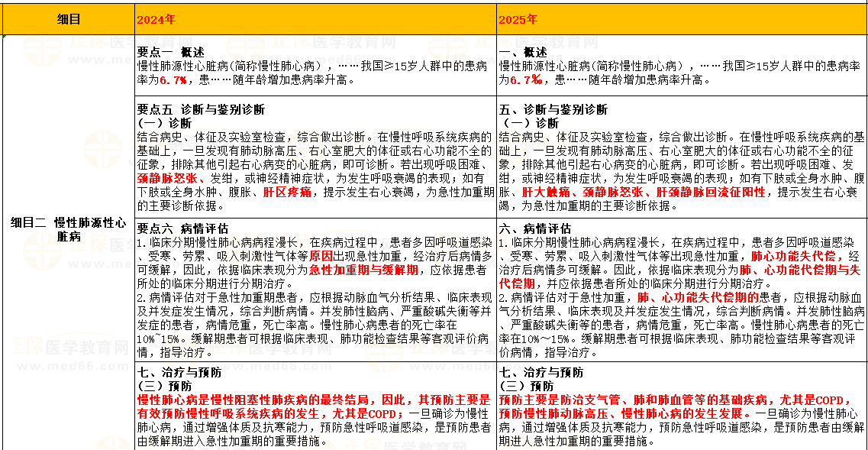Click the 六、病情评估 heading in 2025 column
The height and width of the screenshot is (450, 868).
click(x=534, y=228)
